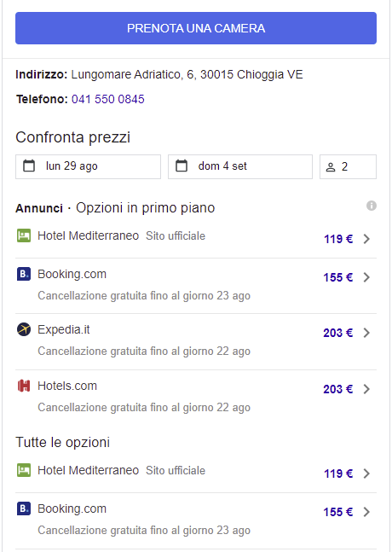The height and width of the screenshot is (552, 392).
Task: Change the number of guests field
Action: 348,166
